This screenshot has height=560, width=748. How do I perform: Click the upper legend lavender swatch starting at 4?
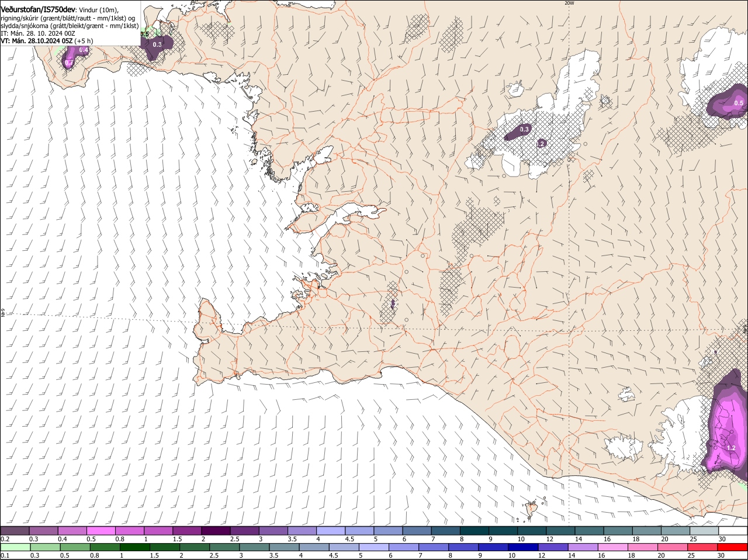(x=331, y=530)
